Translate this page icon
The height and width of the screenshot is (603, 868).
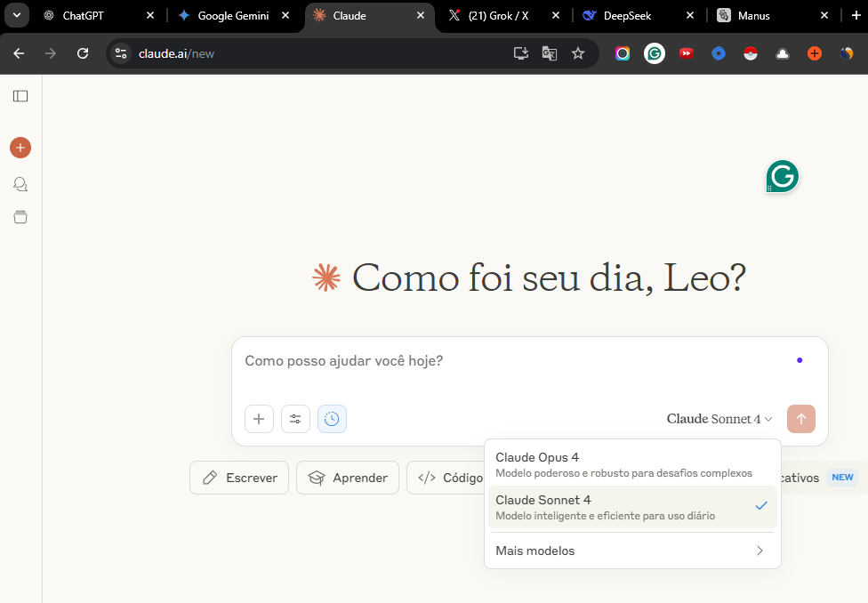[549, 53]
